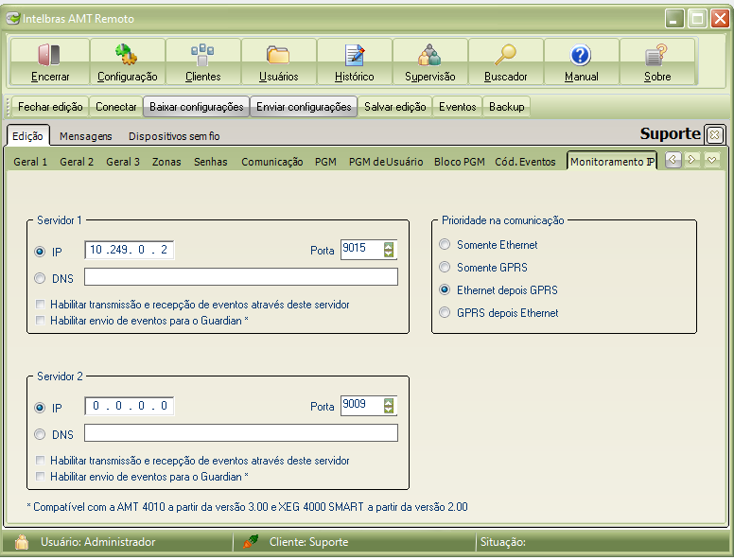This screenshot has width=734, height=560.
Task: Open Configuração gear icon
Action: 127,54
